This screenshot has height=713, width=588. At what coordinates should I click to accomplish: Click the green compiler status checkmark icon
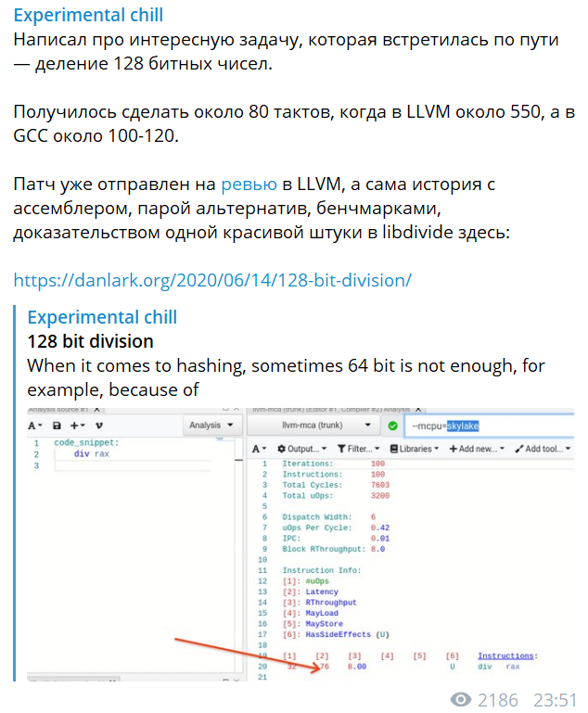[x=393, y=426]
